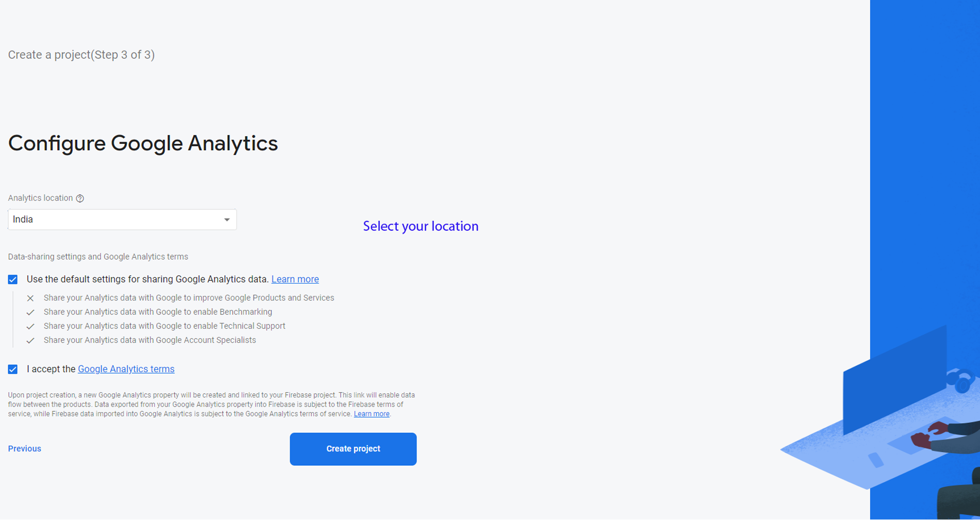Screen dimensions: 980x520
Task: Go back using the Previous link
Action: click(x=24, y=448)
